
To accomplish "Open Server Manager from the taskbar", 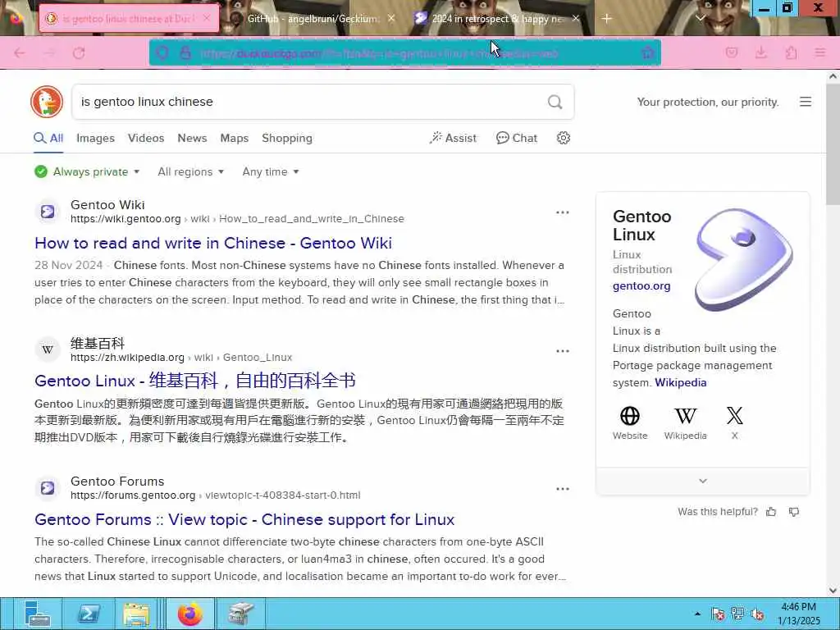I will (36, 614).
